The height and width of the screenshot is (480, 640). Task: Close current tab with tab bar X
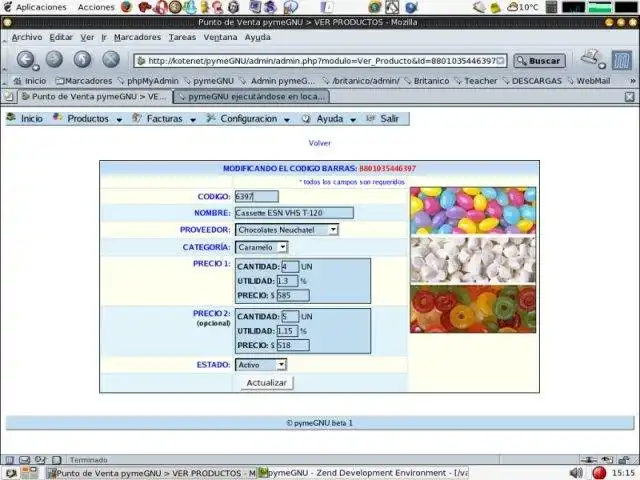[x=629, y=97]
